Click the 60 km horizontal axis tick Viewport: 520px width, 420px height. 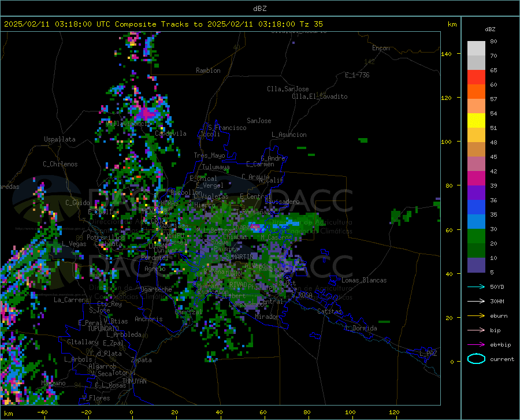click(x=263, y=412)
